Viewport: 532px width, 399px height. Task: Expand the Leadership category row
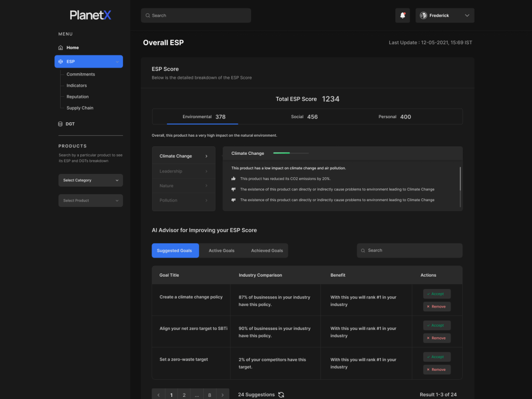click(184, 171)
